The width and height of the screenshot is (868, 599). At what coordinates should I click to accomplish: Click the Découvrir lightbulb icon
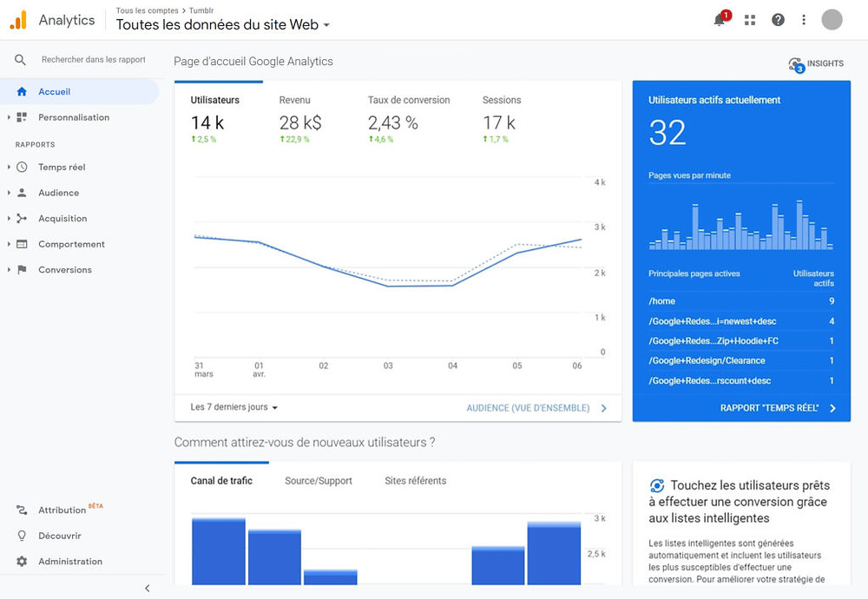(22, 536)
